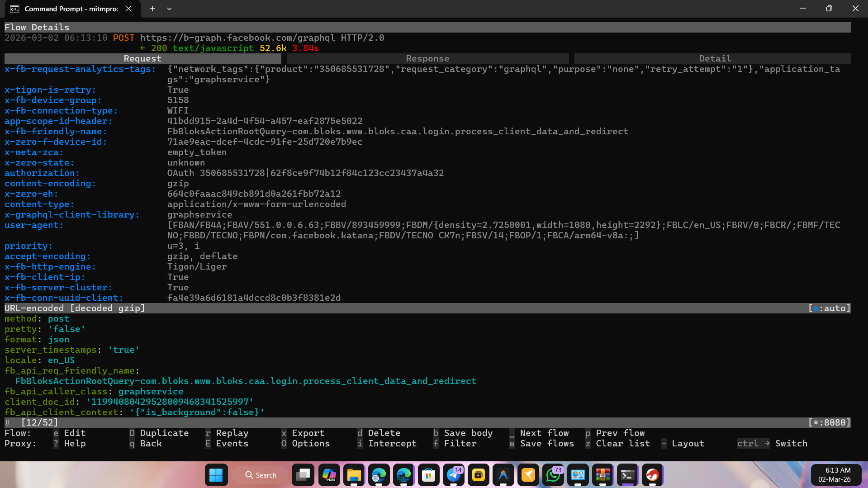Open the first Edge browser taskbar icon
This screenshot has width=868, height=488.
pyautogui.click(x=379, y=475)
